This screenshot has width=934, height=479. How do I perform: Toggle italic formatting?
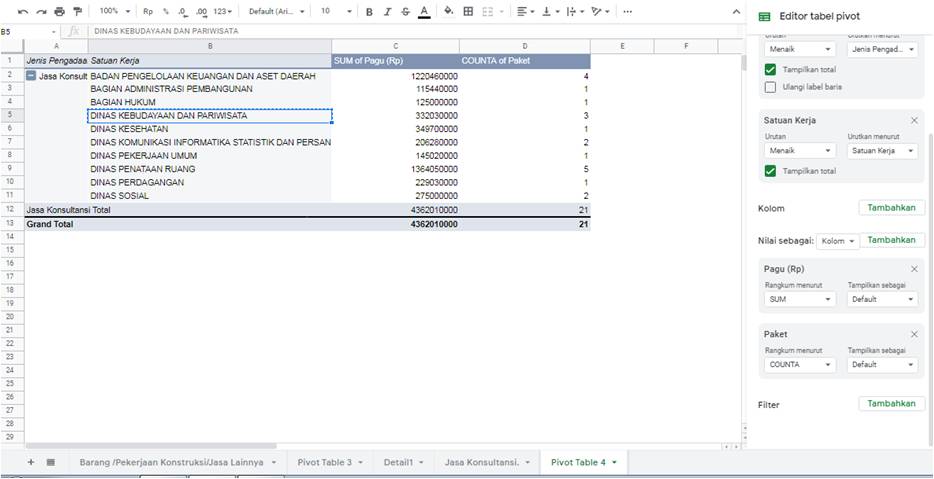click(388, 11)
